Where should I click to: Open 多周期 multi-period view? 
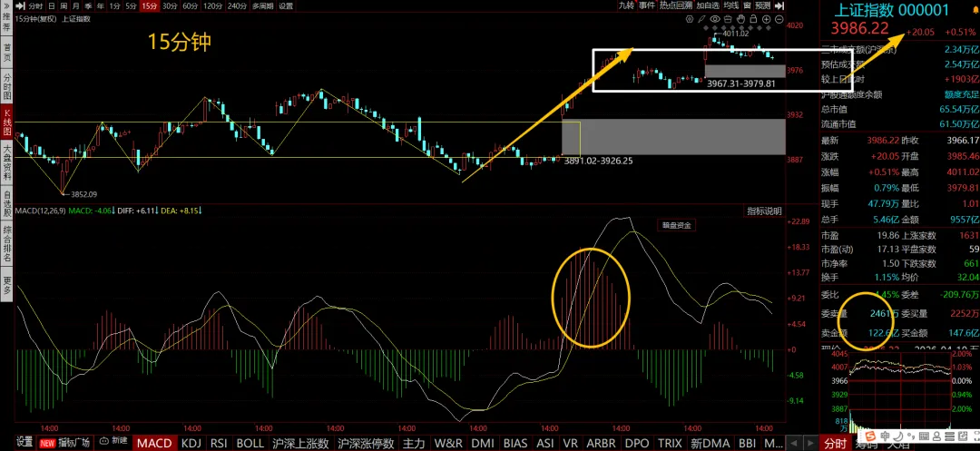point(262,5)
